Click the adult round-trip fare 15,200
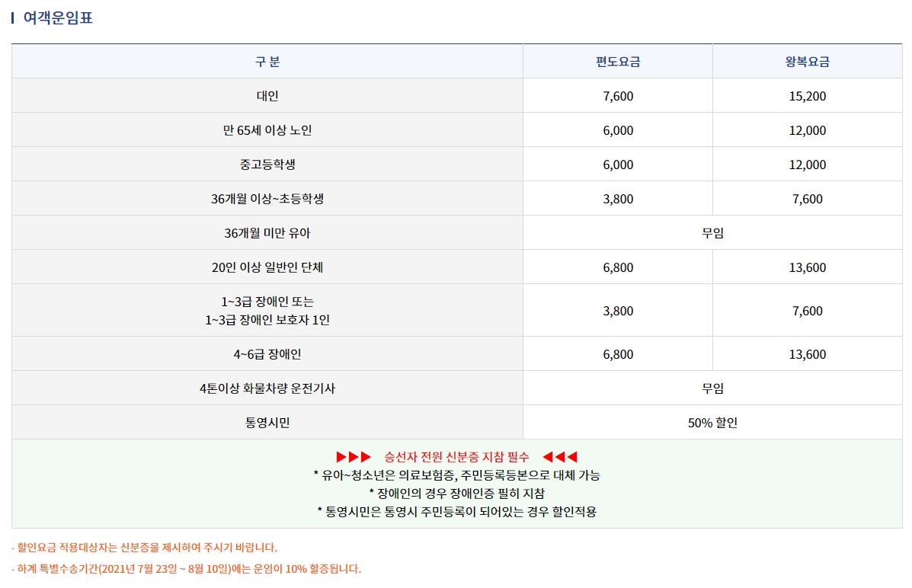Screen dimensions: 912x588 tap(806, 95)
